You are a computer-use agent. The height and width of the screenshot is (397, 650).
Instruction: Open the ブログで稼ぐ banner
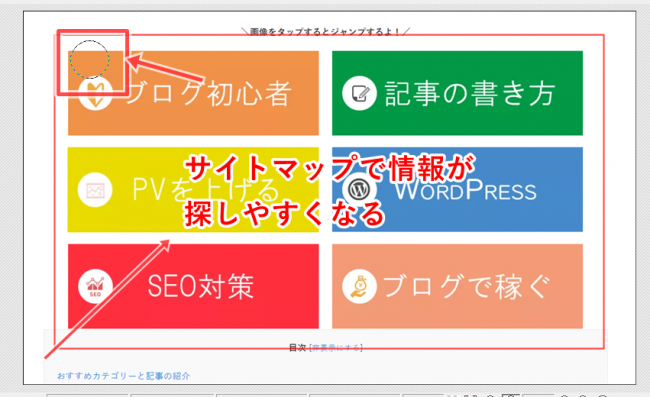pyautogui.click(x=457, y=286)
